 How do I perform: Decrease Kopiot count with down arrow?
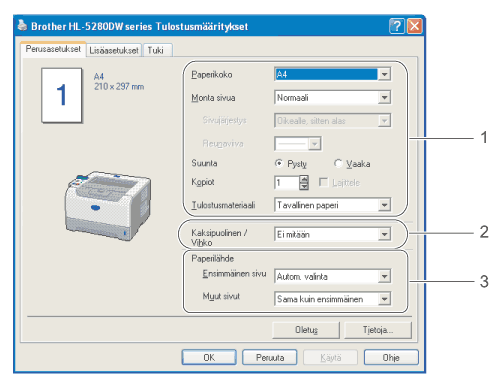tap(304, 186)
